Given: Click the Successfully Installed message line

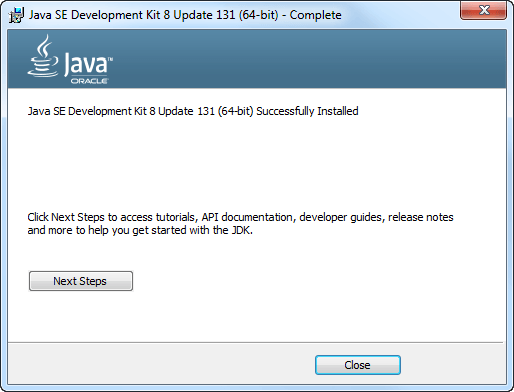Looking at the screenshot, I should [x=193, y=111].
